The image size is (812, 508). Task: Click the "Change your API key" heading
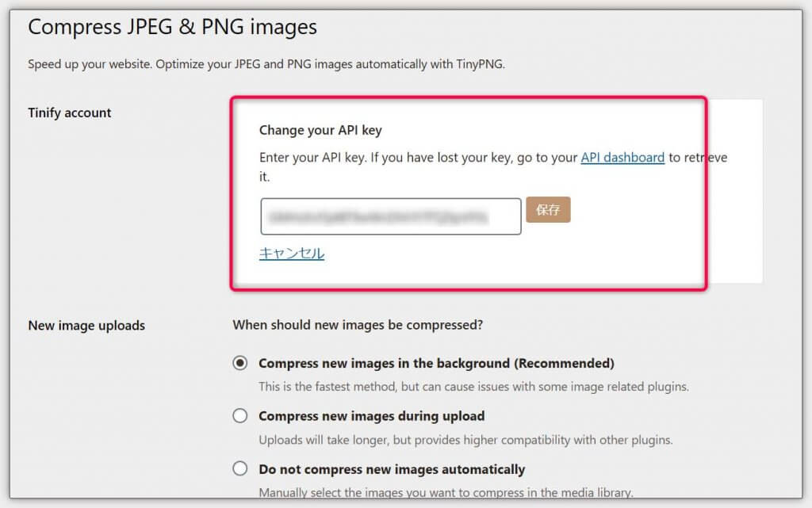click(x=320, y=130)
